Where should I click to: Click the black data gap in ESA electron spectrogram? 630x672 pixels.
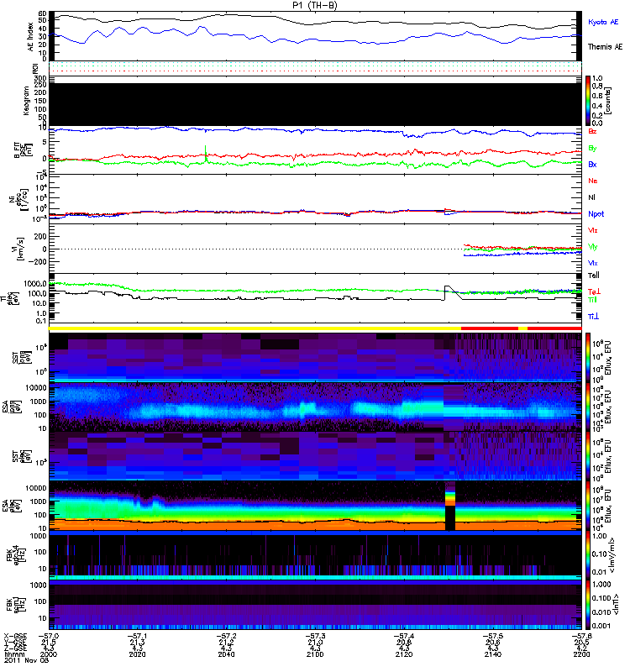click(x=449, y=518)
